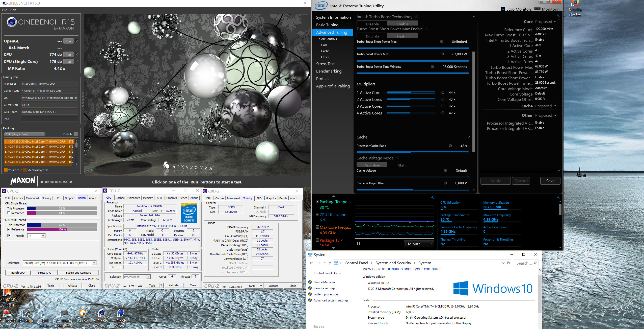Open the AutoCAD 2012 desktop shortcut
The width and height of the screenshot is (644, 329).
[x=7, y=318]
